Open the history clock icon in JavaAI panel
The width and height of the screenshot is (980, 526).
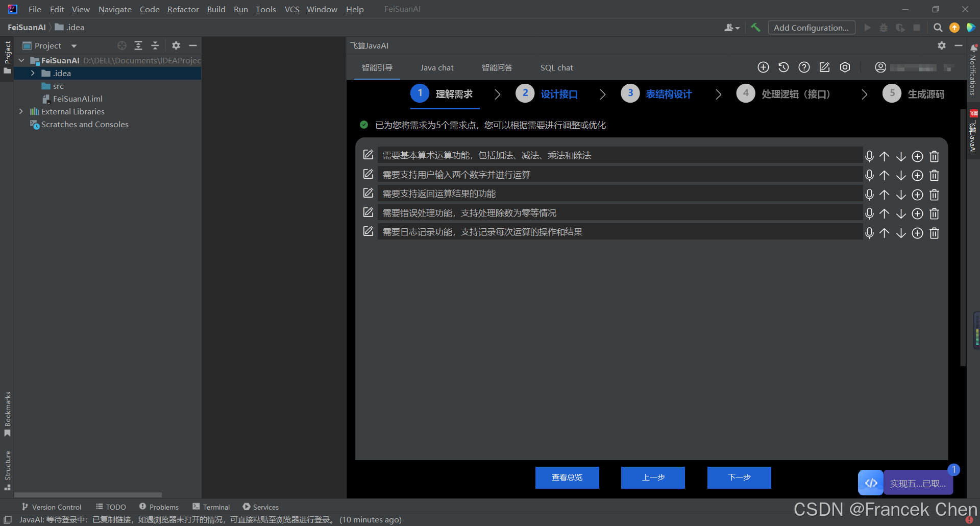coord(783,67)
